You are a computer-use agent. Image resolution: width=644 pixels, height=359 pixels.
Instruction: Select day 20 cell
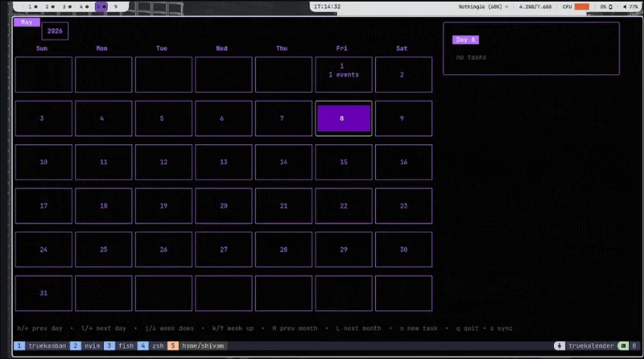[x=224, y=206]
